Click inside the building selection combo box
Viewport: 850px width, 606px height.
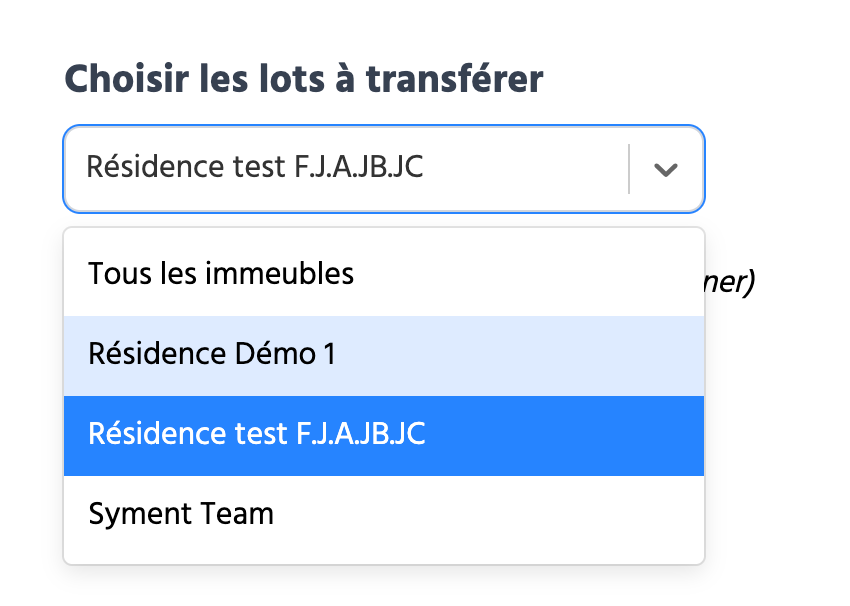click(384, 169)
